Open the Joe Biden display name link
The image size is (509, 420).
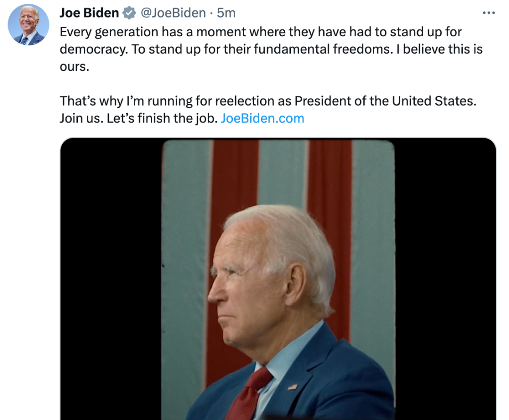pos(89,13)
